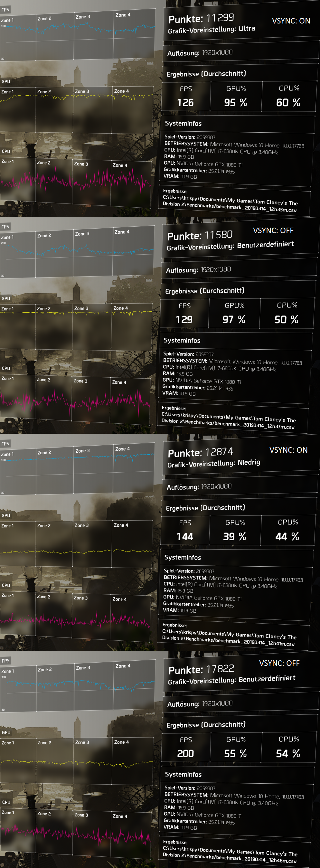Click the small "200" FPS graph axis label
Image resolution: width=320 pixels, height=868 pixels.
pos(3,243)
